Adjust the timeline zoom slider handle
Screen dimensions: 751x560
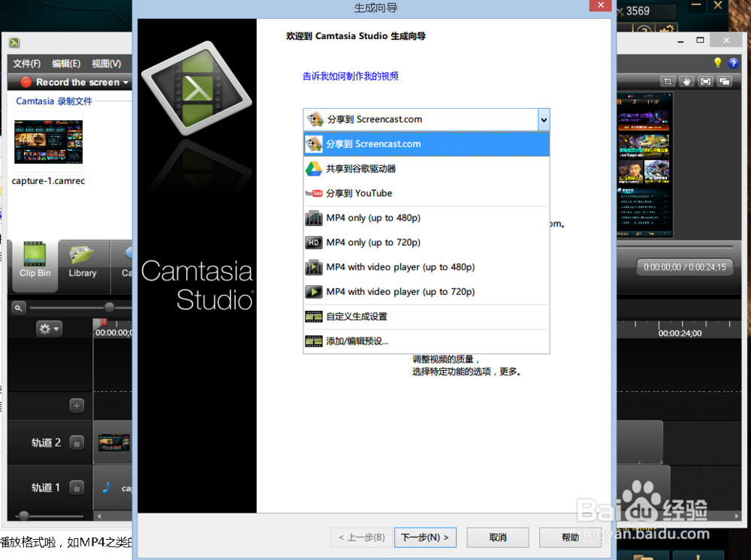[109, 307]
